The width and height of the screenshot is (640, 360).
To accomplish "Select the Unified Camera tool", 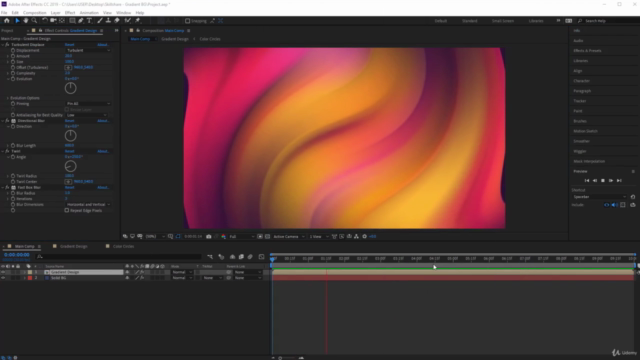I will tap(53, 20).
